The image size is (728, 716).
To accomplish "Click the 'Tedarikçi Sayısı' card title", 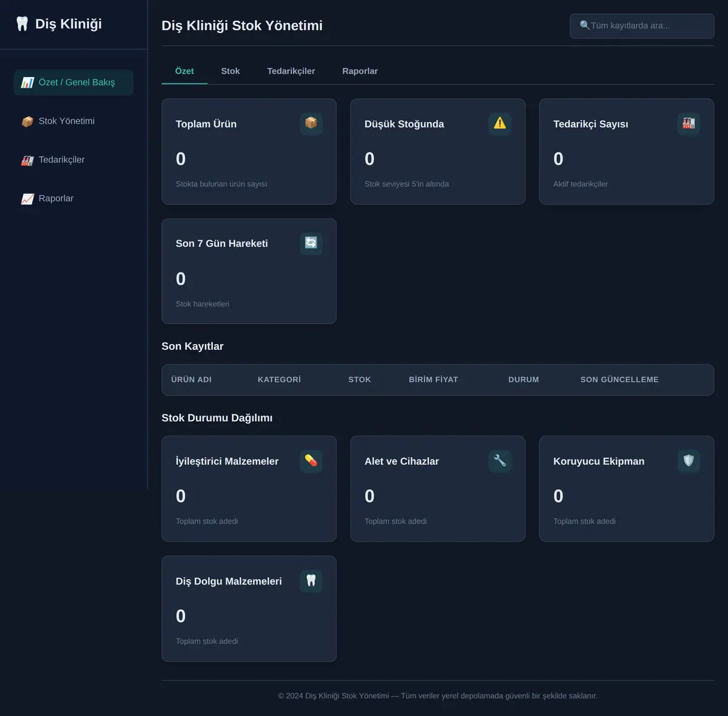I will pyautogui.click(x=591, y=124).
